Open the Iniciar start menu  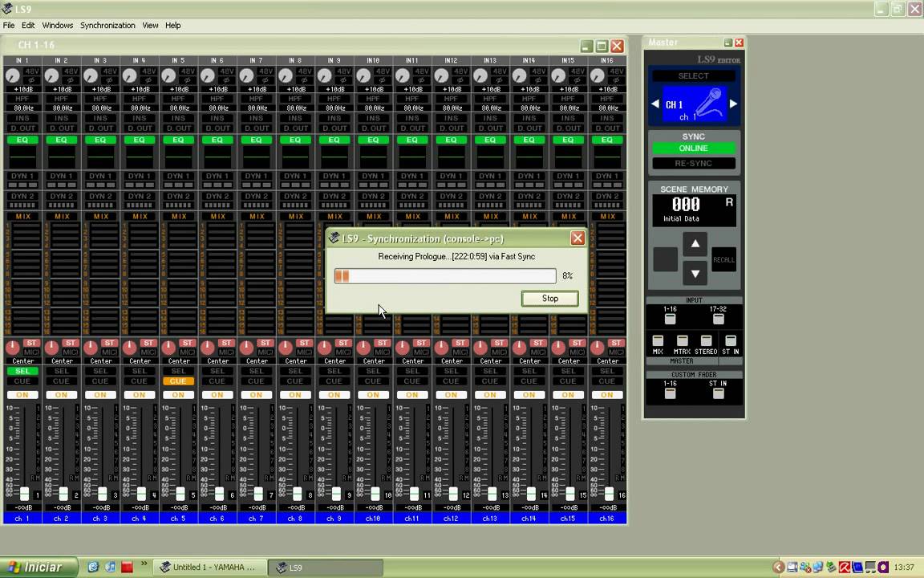[x=38, y=568]
